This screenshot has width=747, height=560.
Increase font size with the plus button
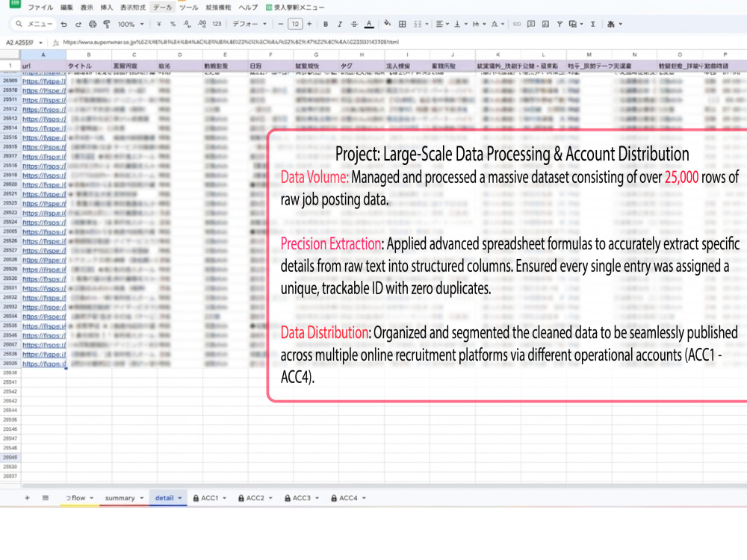pyautogui.click(x=309, y=24)
